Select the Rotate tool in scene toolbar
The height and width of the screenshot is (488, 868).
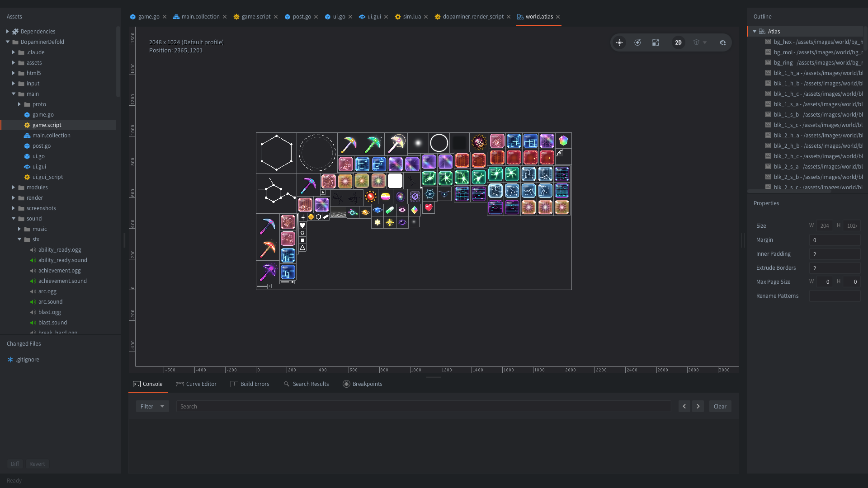[637, 42]
